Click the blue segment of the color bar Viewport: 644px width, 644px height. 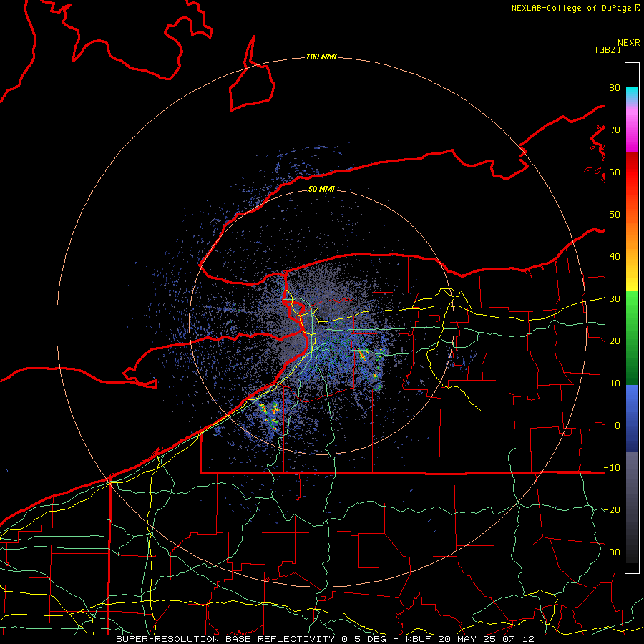click(x=632, y=419)
